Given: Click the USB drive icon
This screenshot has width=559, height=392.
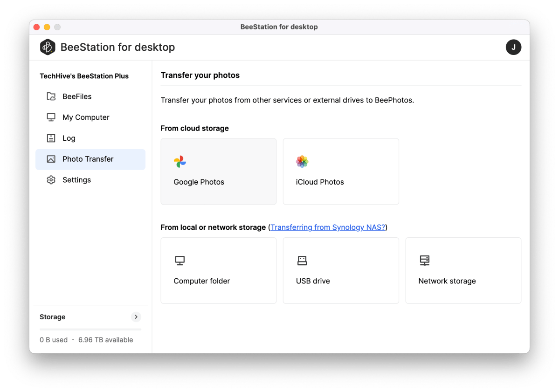Looking at the screenshot, I should pyautogui.click(x=302, y=261).
